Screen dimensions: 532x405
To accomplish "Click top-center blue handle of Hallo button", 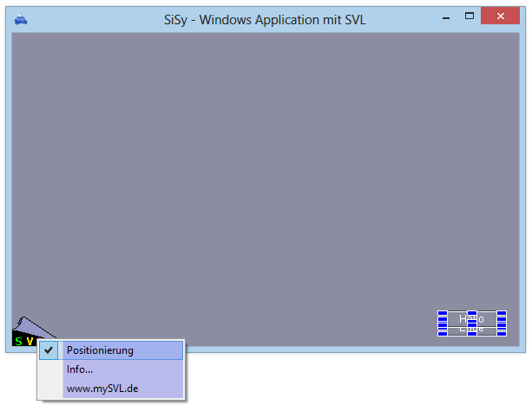I will click(x=472, y=314).
